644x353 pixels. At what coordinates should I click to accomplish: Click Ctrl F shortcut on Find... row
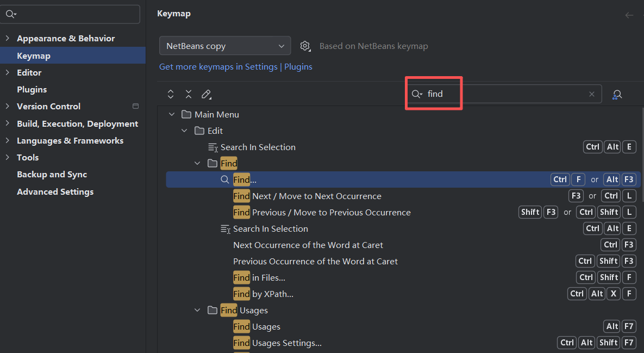[x=567, y=179]
